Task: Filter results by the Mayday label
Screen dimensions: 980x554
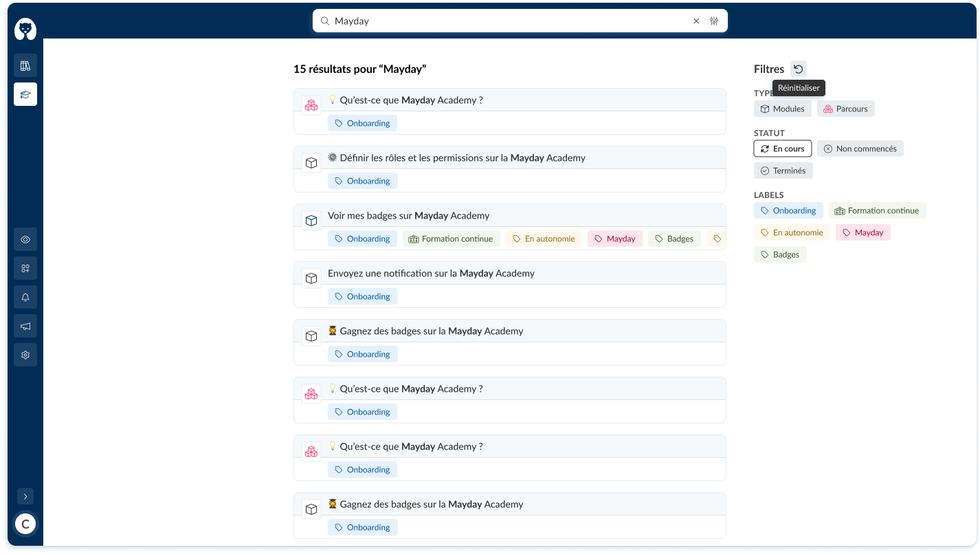Action: tap(862, 232)
